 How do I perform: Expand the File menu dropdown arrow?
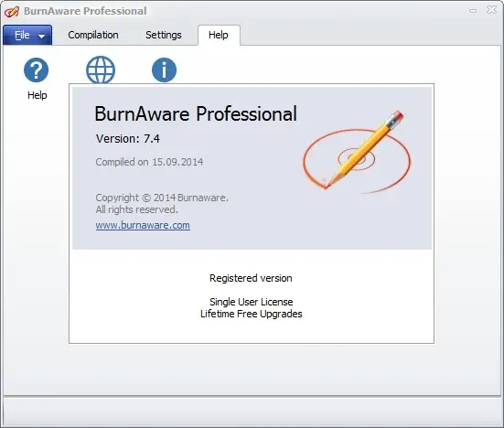[41, 36]
